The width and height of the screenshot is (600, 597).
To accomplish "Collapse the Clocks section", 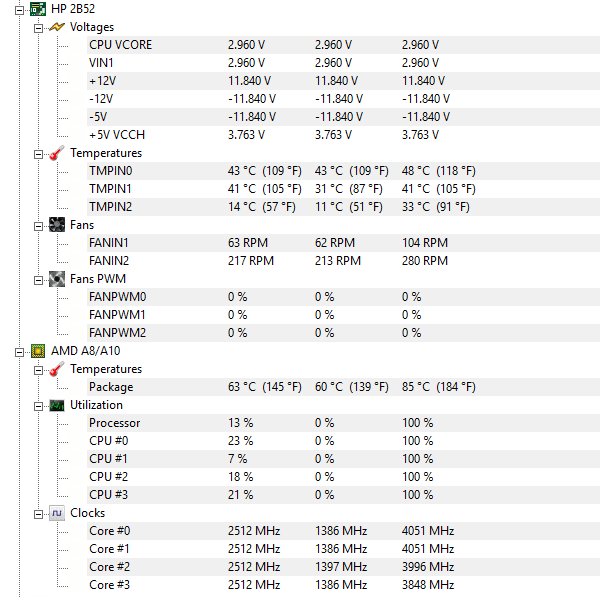I will pos(38,514).
